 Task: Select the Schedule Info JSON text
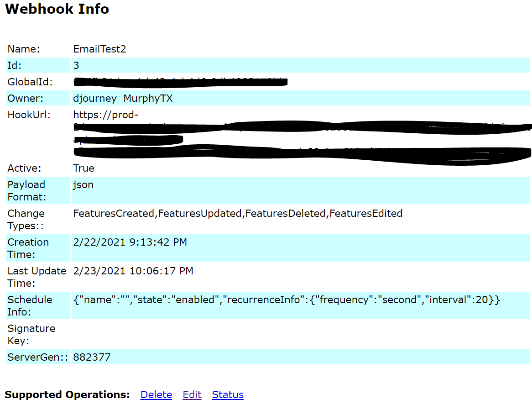tap(287, 300)
